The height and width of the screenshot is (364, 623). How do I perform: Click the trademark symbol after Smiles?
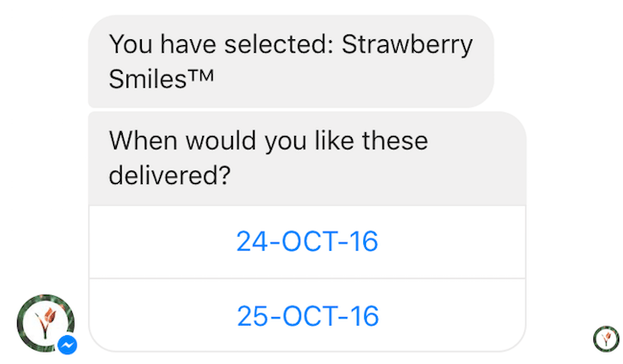point(200,75)
